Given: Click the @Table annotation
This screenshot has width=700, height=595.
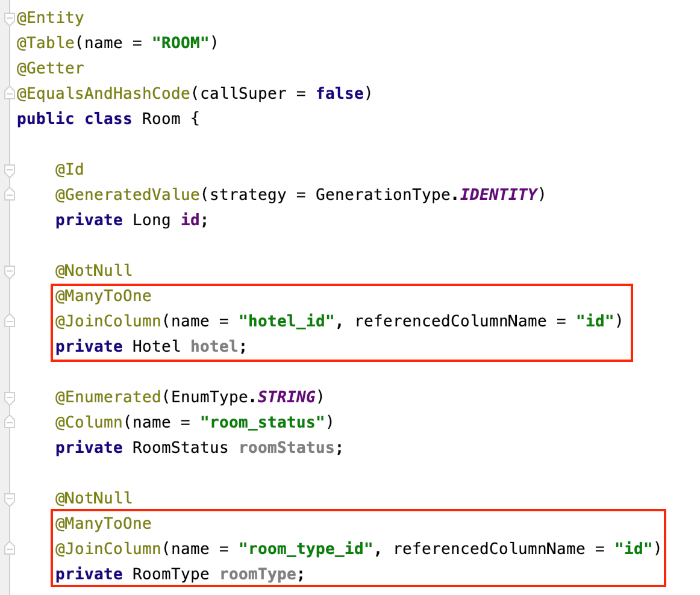Looking at the screenshot, I should (x=46, y=43).
